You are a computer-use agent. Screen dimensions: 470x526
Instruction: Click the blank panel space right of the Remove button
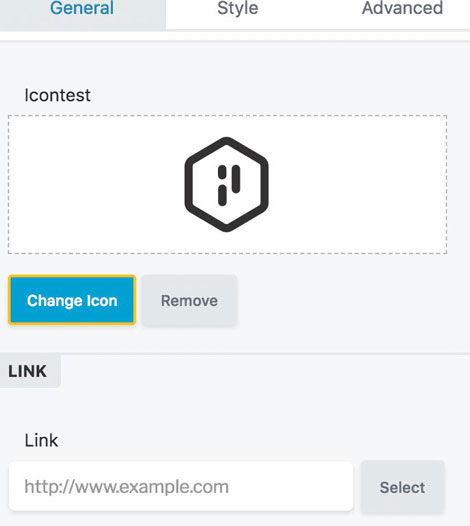click(352, 300)
